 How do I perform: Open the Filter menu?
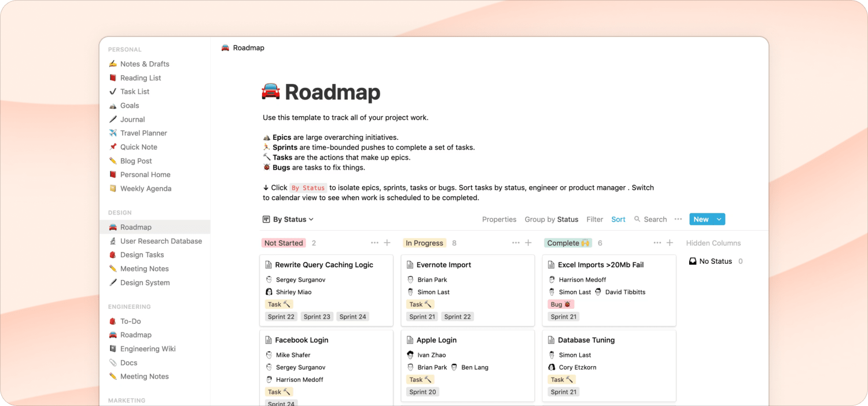[595, 220]
